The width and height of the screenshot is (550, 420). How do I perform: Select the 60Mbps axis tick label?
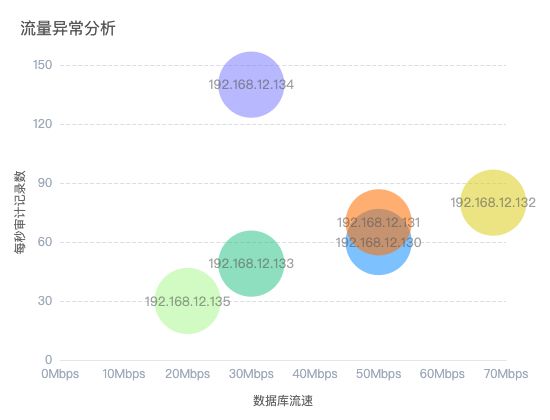pyautogui.click(x=442, y=374)
